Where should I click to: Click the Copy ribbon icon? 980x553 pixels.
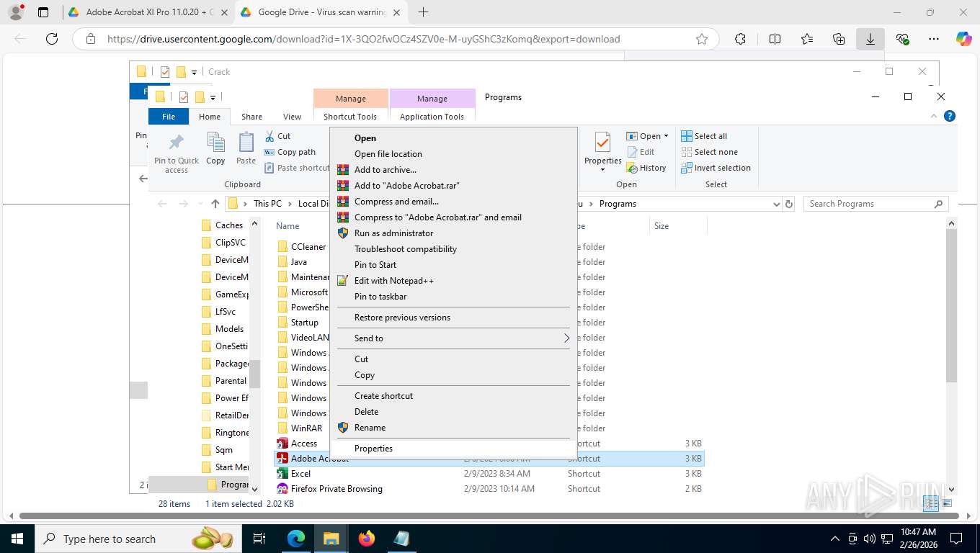click(215, 148)
